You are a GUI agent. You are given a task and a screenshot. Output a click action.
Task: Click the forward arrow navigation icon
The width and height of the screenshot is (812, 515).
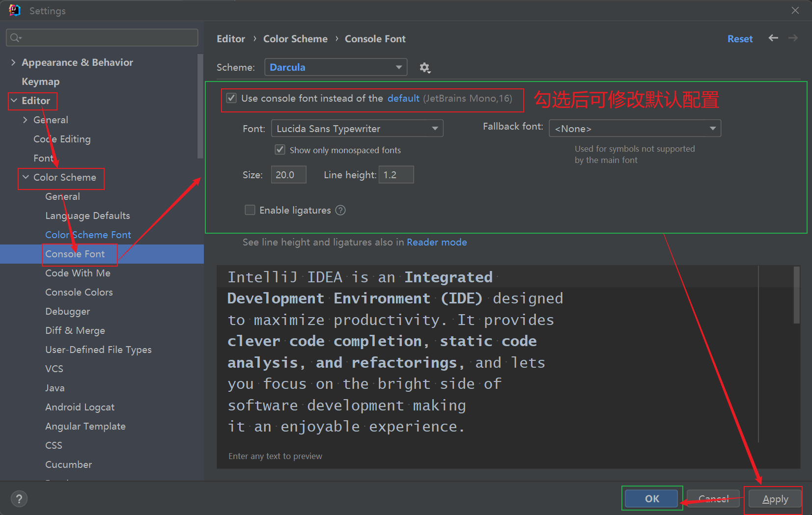tap(793, 38)
